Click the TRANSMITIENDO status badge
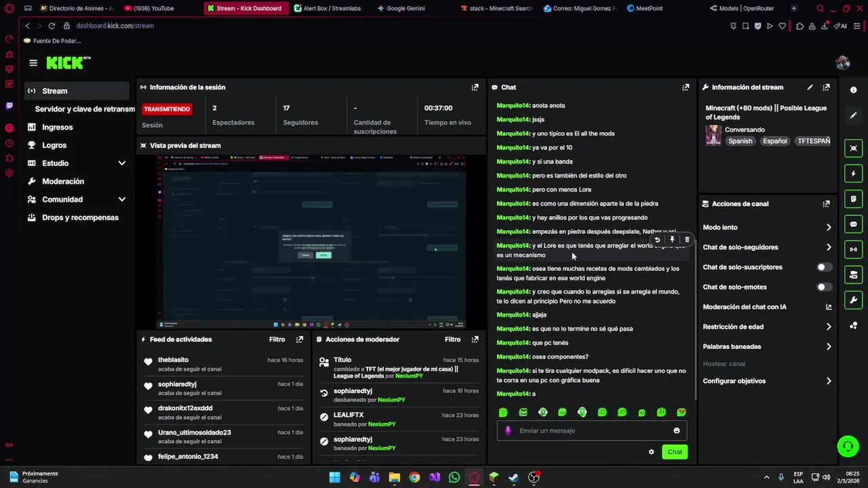Image resolution: width=868 pixels, height=488 pixels. coord(167,109)
